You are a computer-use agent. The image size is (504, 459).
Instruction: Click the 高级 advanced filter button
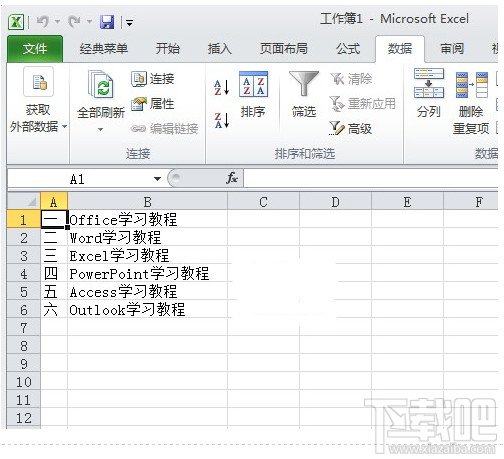tap(350, 128)
